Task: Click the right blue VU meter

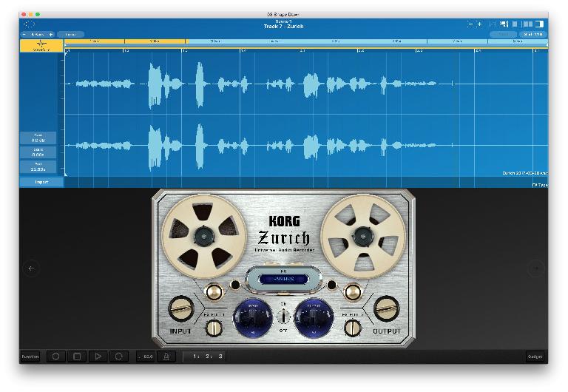Action: [314, 319]
